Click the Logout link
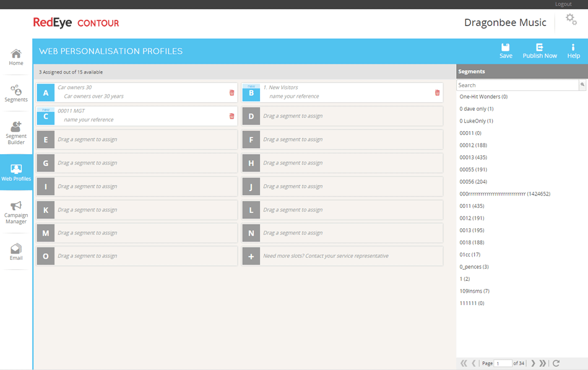 pyautogui.click(x=563, y=4)
